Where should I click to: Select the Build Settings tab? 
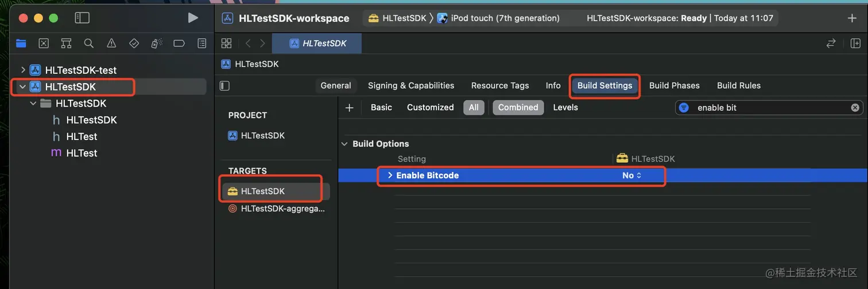[604, 85]
